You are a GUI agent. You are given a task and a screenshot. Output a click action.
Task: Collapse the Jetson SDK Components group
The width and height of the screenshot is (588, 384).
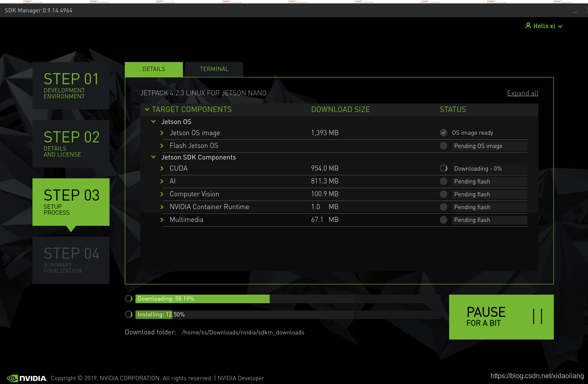(x=153, y=157)
